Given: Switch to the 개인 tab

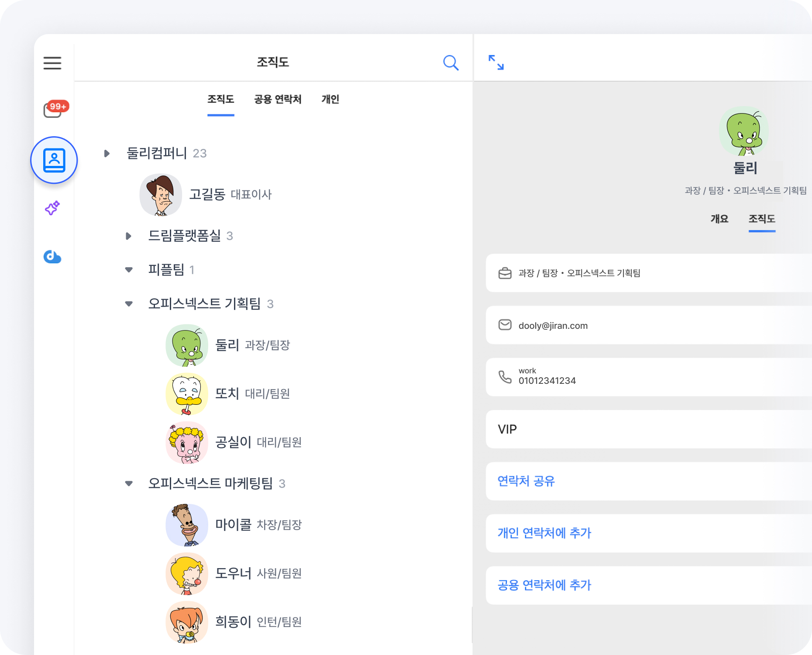Looking at the screenshot, I should 330,100.
